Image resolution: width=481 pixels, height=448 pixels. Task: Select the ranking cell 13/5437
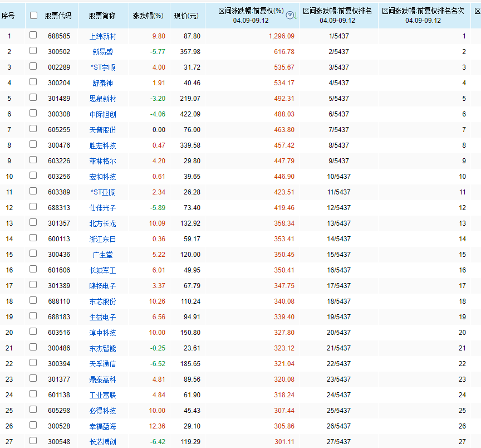338,223
